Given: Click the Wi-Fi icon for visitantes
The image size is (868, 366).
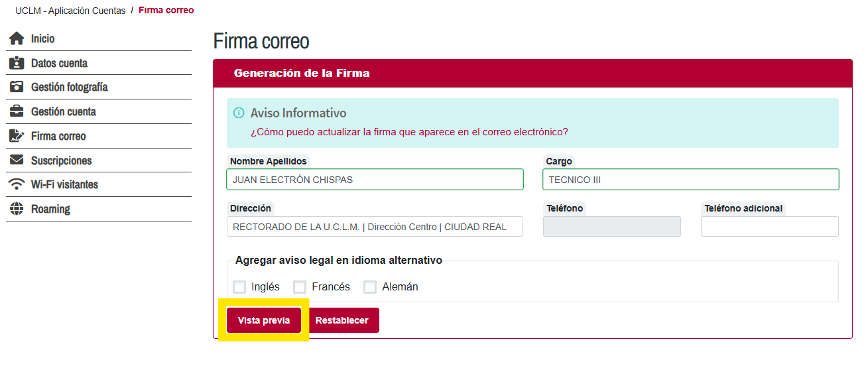Looking at the screenshot, I should tap(17, 184).
